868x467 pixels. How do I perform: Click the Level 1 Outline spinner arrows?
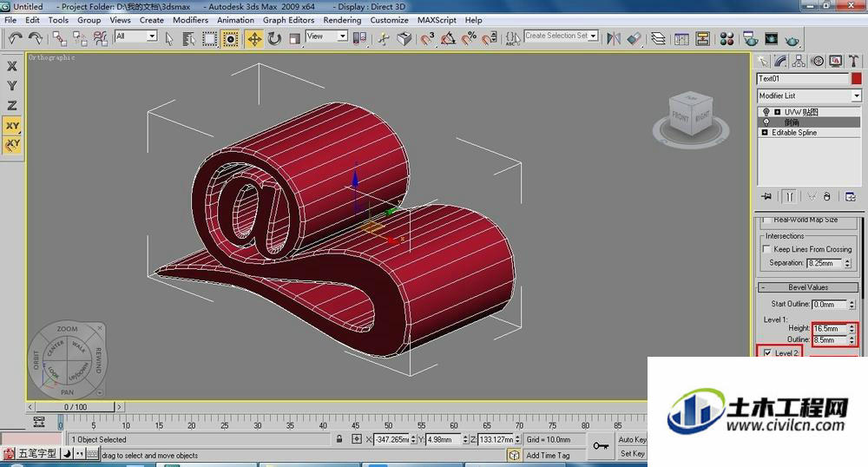(852, 339)
